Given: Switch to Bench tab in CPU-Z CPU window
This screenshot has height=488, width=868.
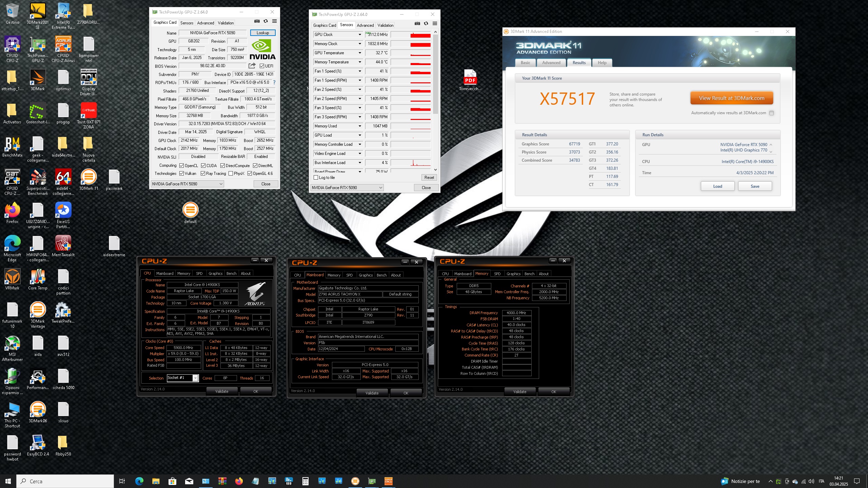Looking at the screenshot, I should 231,273.
